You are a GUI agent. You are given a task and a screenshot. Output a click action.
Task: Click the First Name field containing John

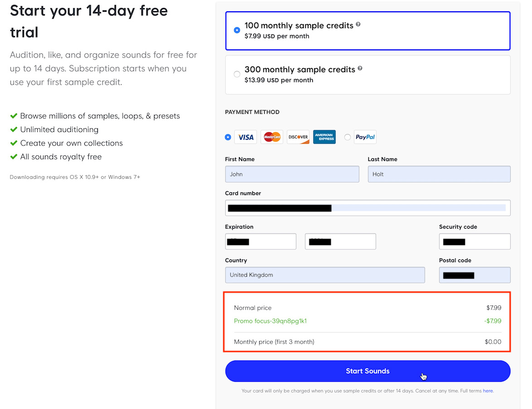(x=292, y=174)
